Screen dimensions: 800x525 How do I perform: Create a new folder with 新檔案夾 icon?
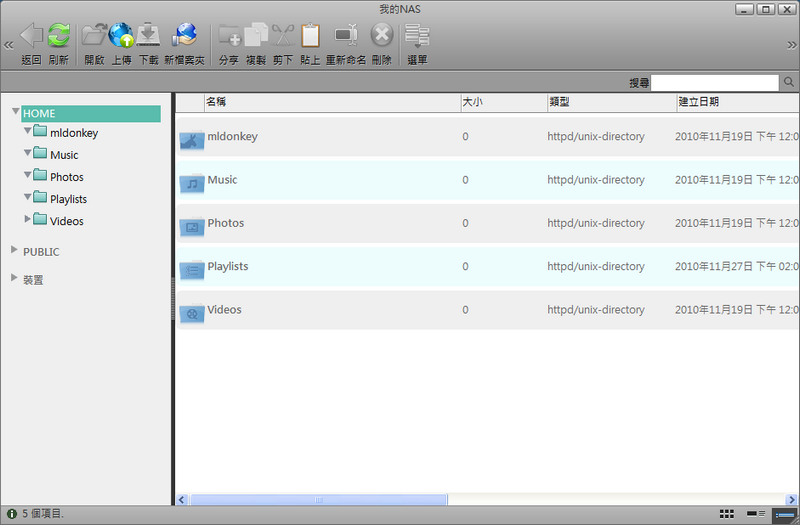coord(184,36)
